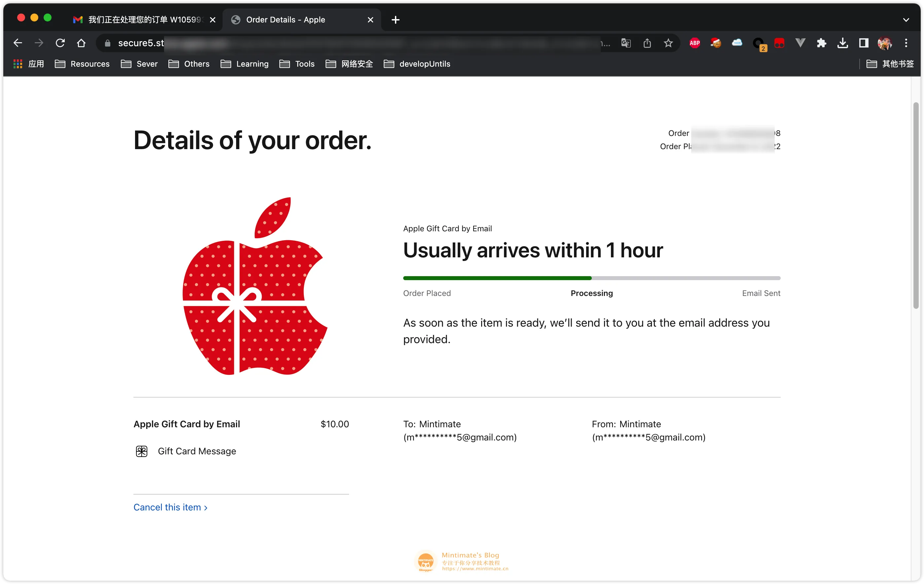Click the bookmark star icon
Image resolution: width=924 pixels, height=584 pixels.
tap(668, 43)
